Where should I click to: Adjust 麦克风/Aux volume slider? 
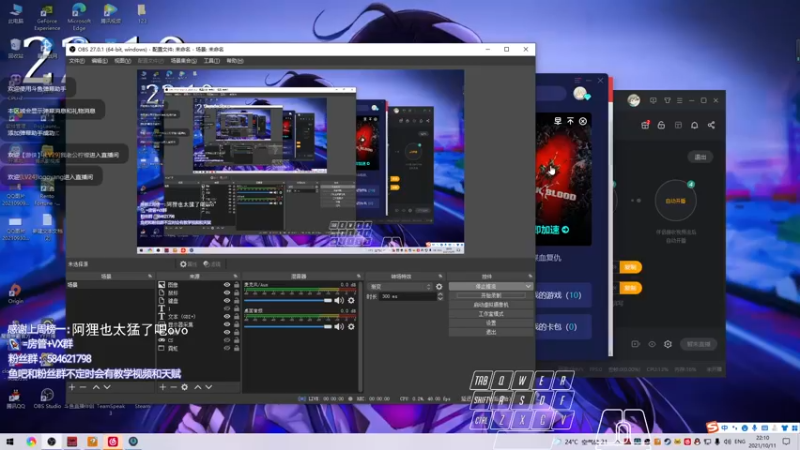click(x=288, y=301)
